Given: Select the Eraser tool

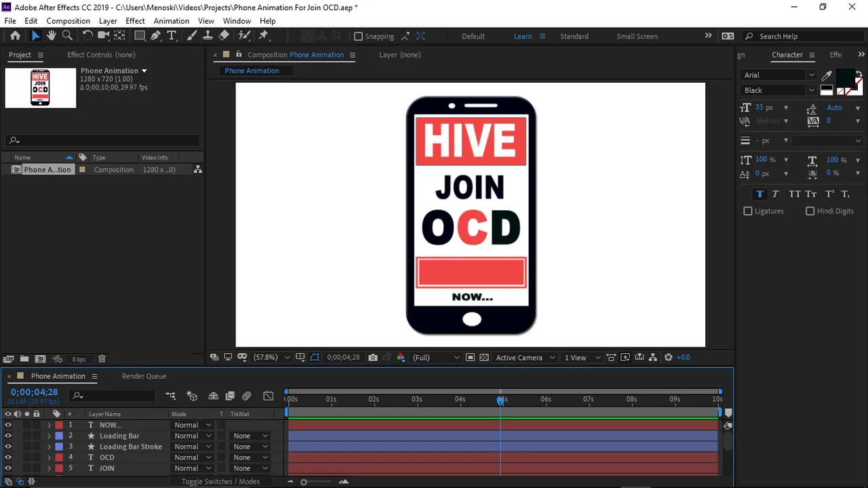Looking at the screenshot, I should click(224, 36).
